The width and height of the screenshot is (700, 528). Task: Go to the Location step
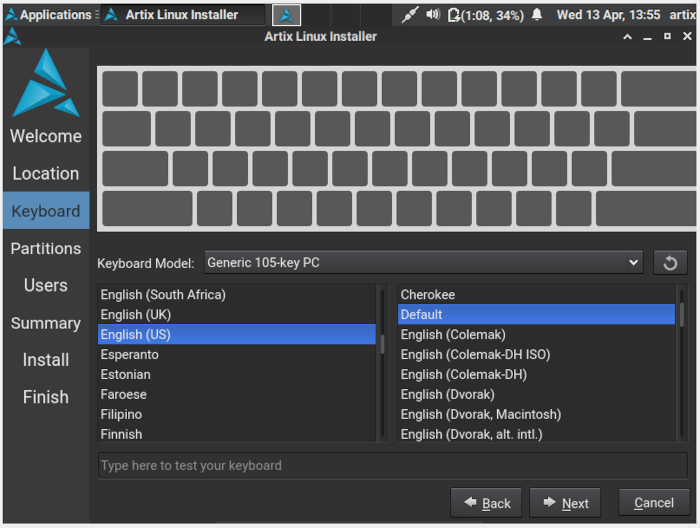[x=46, y=174]
